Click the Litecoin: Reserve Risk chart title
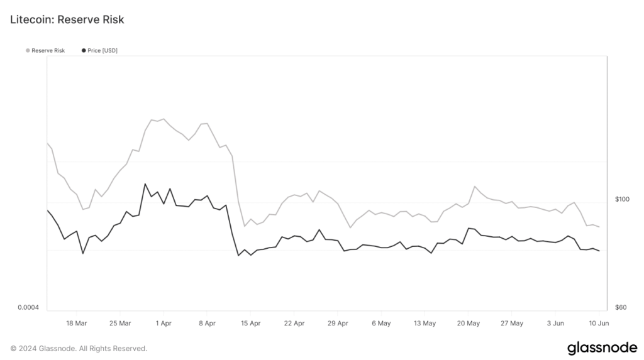 click(x=67, y=19)
